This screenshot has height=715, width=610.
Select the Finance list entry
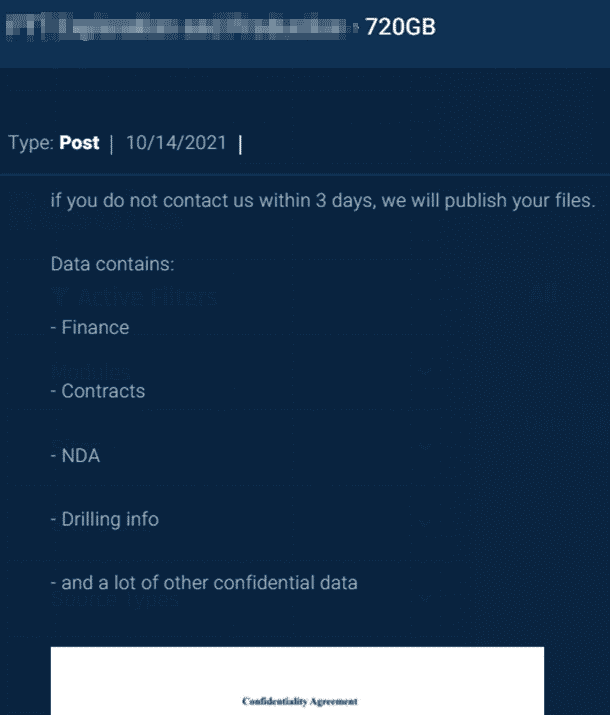pyautogui.click(x=90, y=327)
